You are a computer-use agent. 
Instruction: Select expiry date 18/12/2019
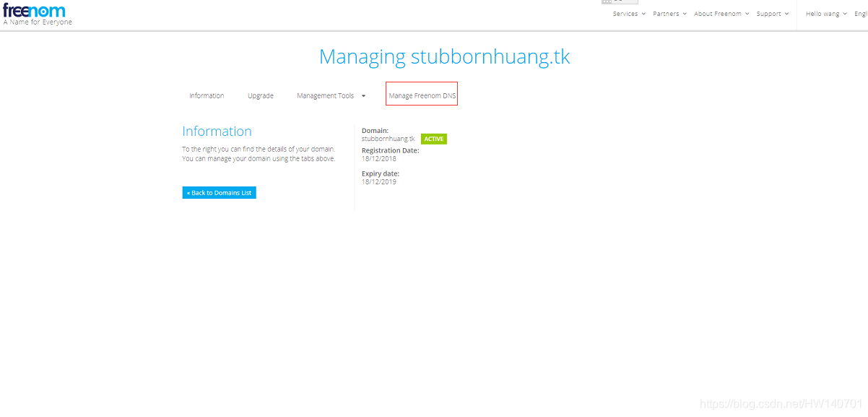click(379, 181)
